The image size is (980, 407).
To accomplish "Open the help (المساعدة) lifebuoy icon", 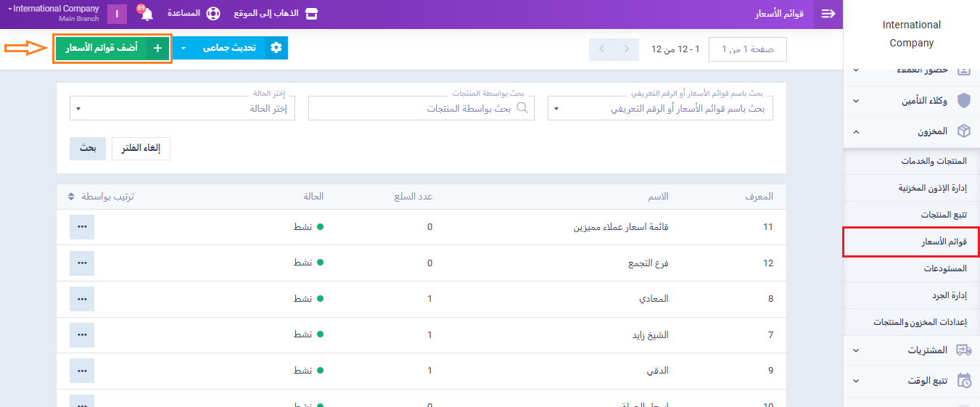I will (x=213, y=14).
